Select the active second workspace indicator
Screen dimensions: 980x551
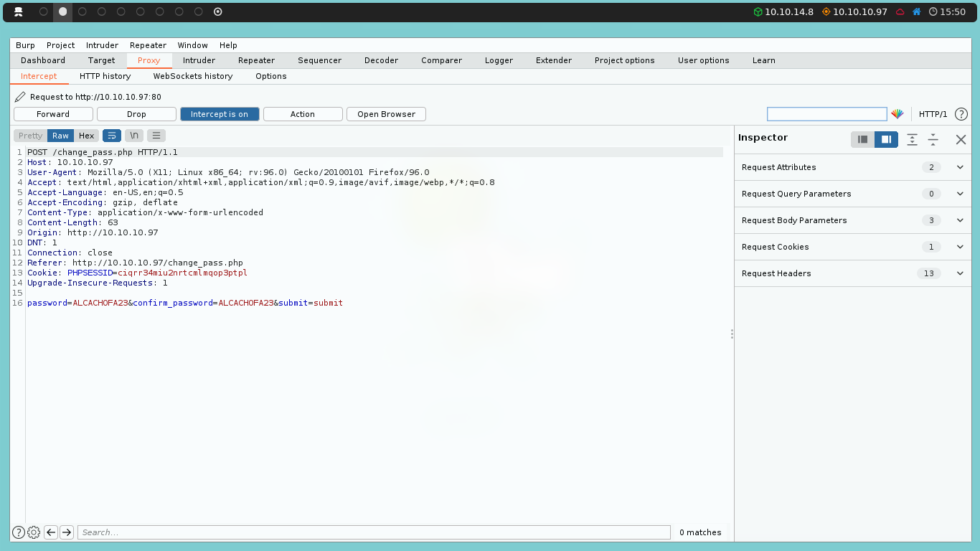click(62, 11)
